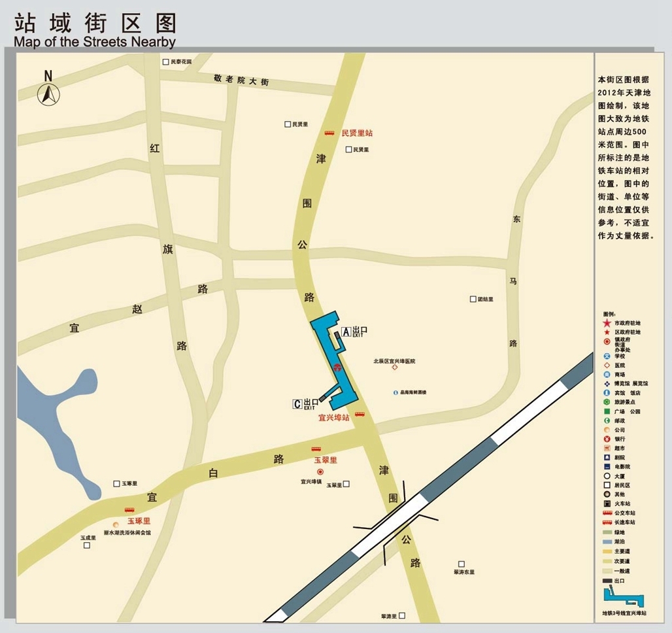Click the red metro logo on the station

click(x=338, y=369)
